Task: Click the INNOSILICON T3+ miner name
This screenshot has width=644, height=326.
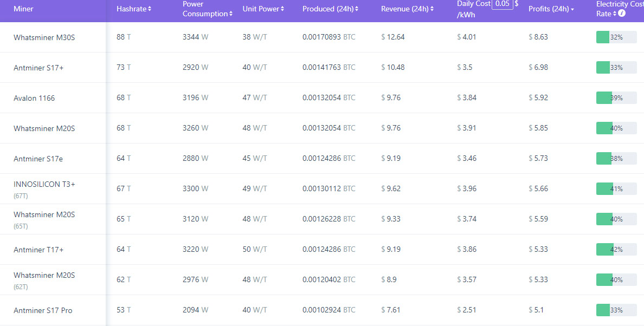Action: click(44, 184)
